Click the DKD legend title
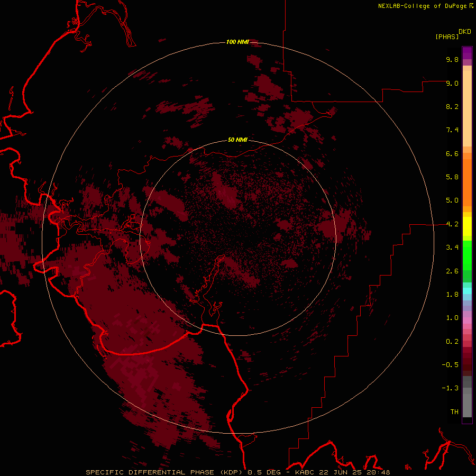The height and width of the screenshot is (476, 476). point(464,32)
